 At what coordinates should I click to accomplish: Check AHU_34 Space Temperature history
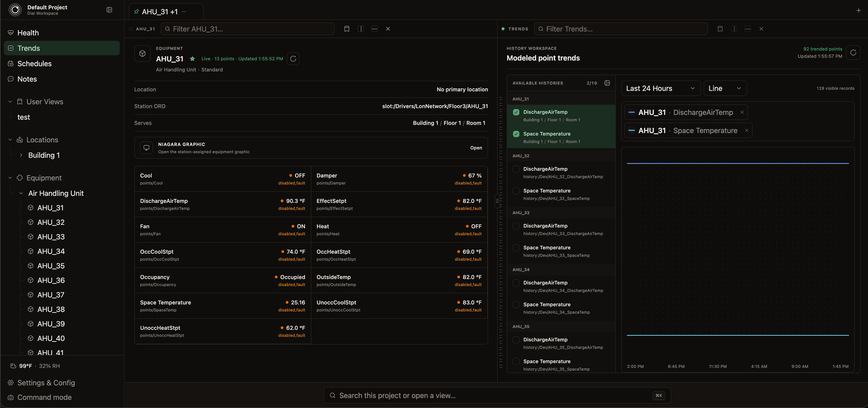pos(516,304)
